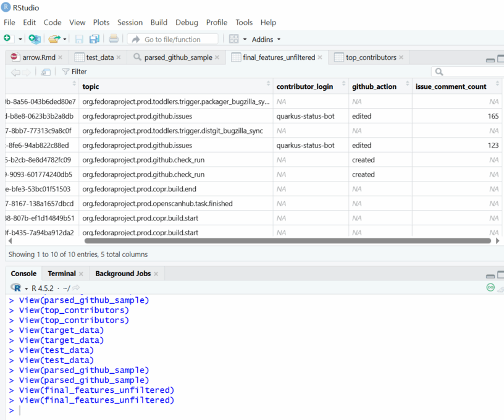504x420 pixels.
Task: Close the top_contributors viewer tab
Action: point(402,57)
